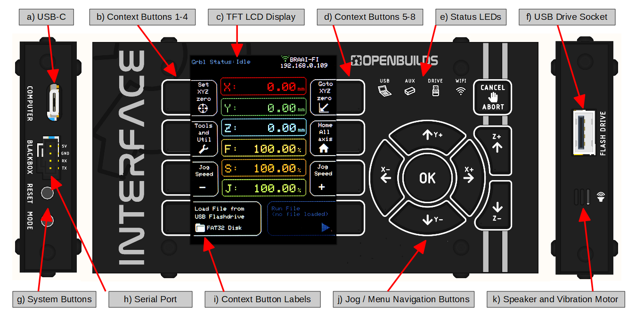Click the DRIVE status LED icon
This screenshot has width=644, height=322.
[435, 91]
